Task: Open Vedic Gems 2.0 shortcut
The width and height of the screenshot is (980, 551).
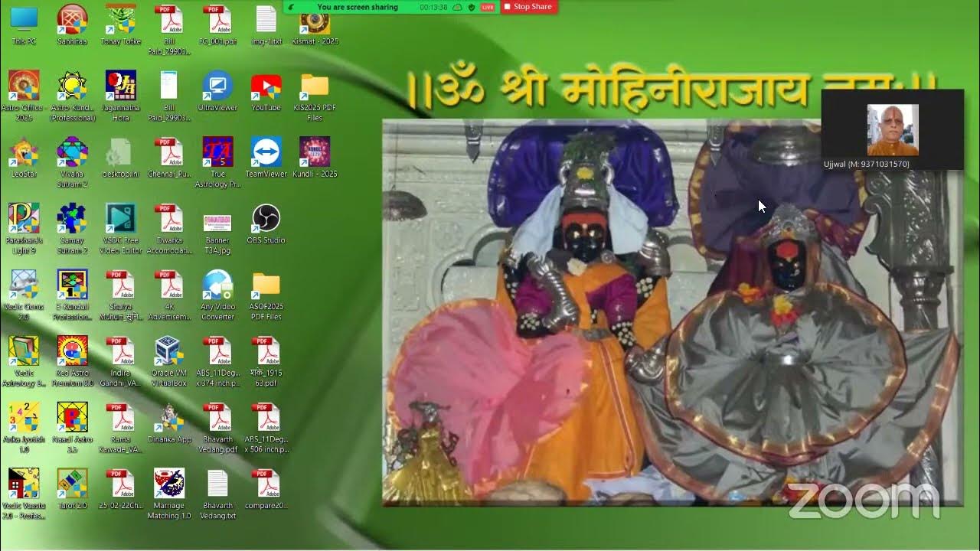Action: click(x=24, y=295)
